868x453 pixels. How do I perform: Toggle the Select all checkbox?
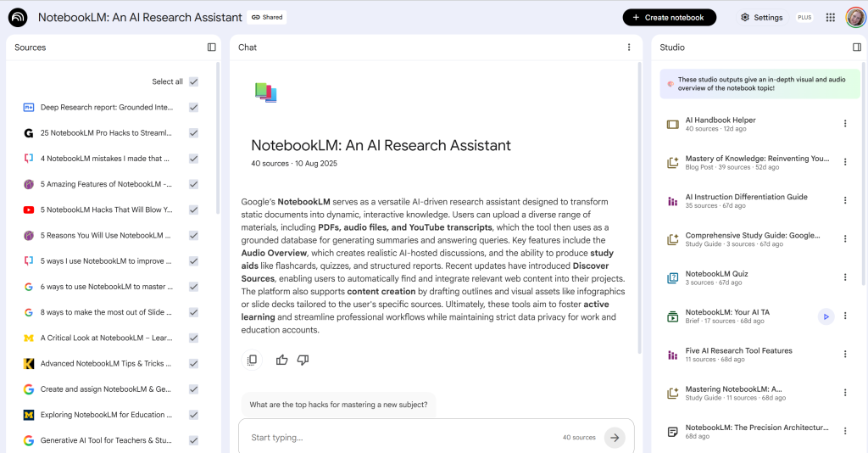pyautogui.click(x=194, y=81)
